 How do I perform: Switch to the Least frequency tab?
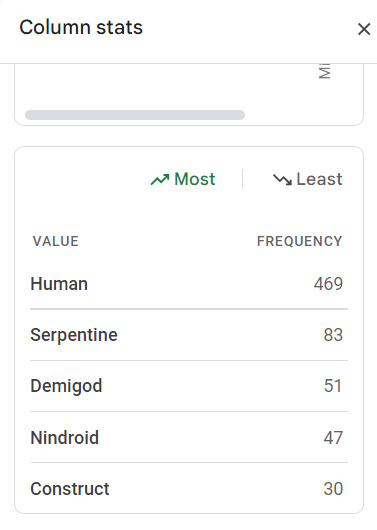(x=308, y=179)
